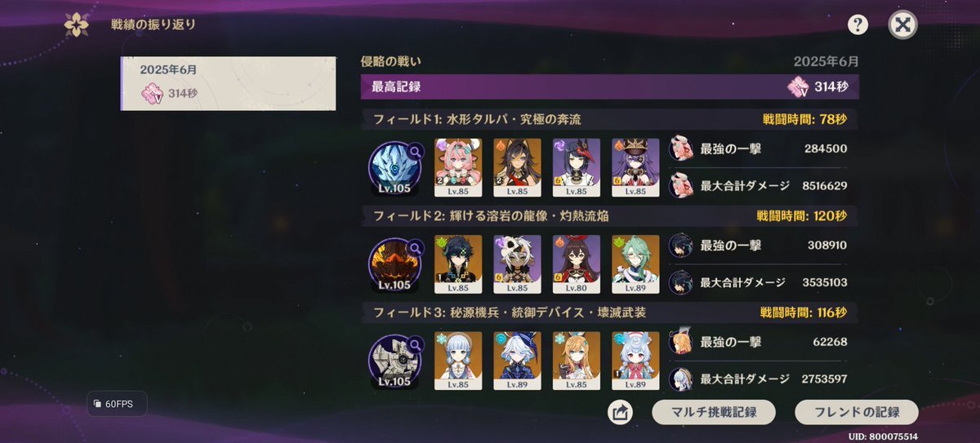Select the green-haired Lv.89 character in Field 2
Viewport: 980px width, 443px height.
635,264
